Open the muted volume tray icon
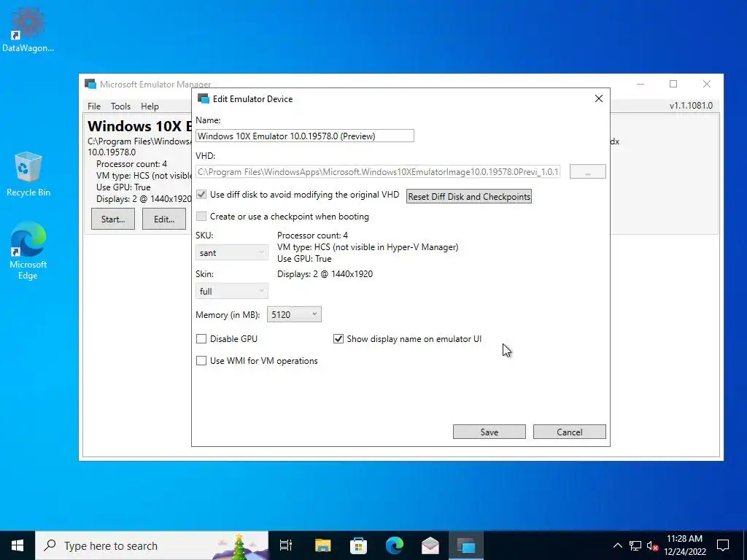Viewport: 747px width, 560px height. (653, 545)
